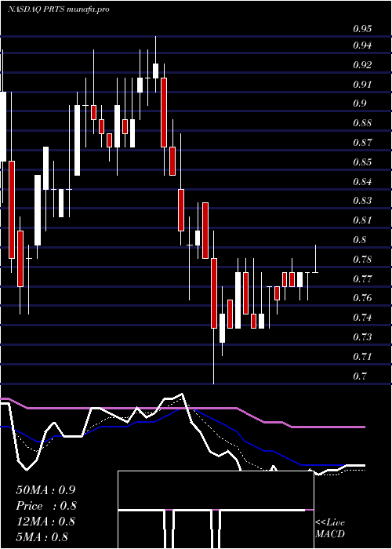The image size is (392, 549).
Task: Click the 0.7 price axis label
Action: pyautogui.click(x=359, y=376)
